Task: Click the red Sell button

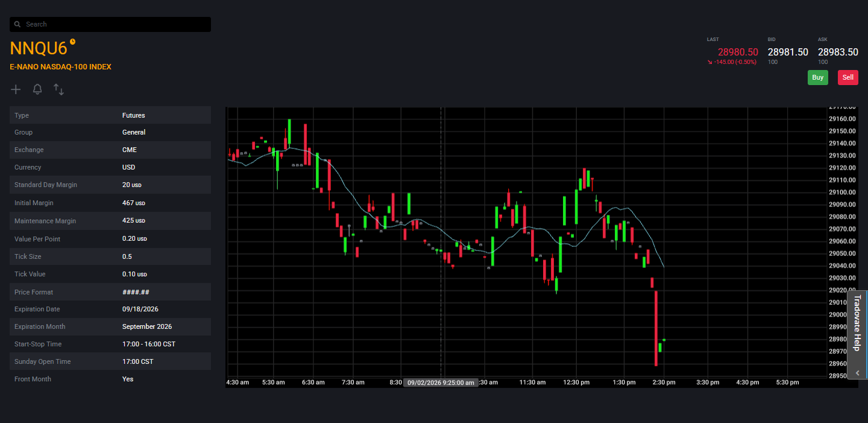Action: [848, 77]
